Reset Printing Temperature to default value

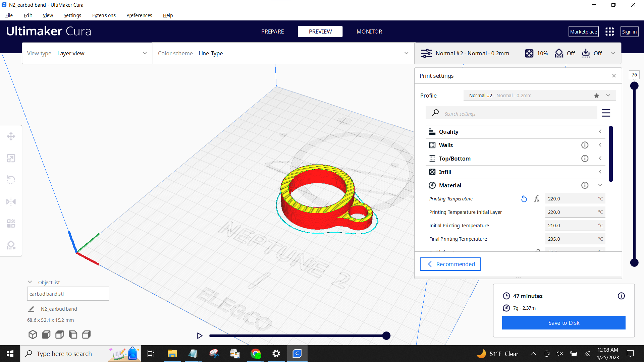(524, 198)
